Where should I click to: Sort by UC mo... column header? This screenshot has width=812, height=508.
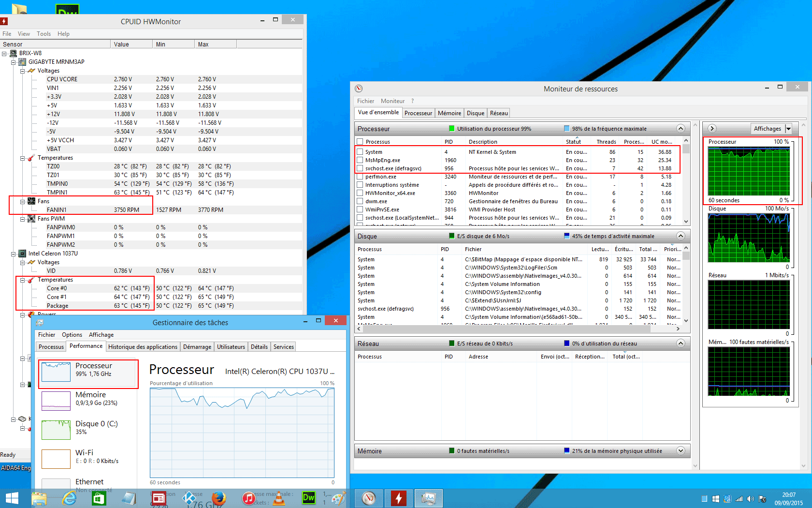tap(661, 142)
